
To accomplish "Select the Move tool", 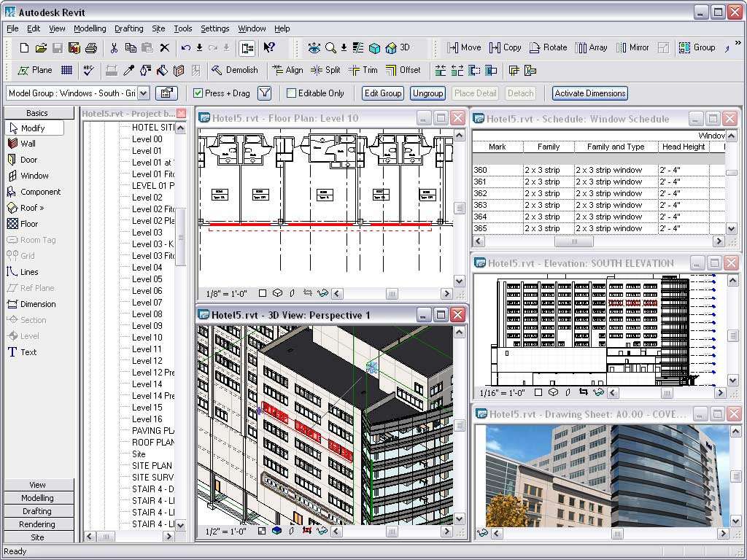I will [x=464, y=47].
